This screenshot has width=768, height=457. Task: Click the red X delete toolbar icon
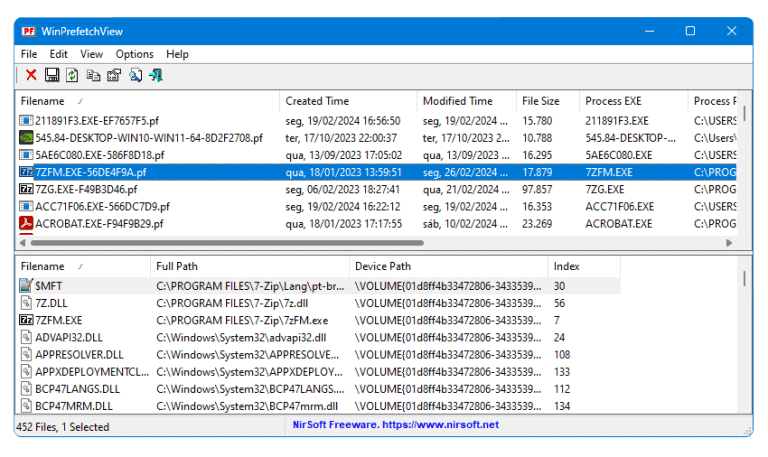(31, 75)
